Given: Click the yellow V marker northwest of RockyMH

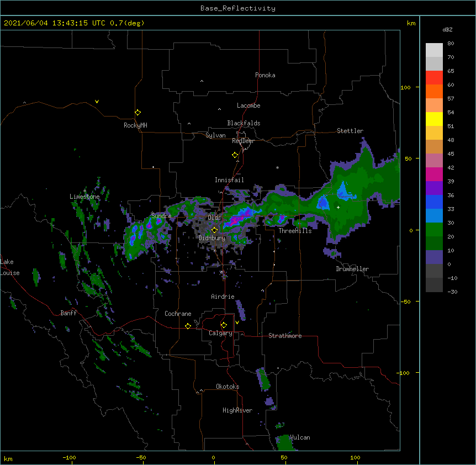Looking at the screenshot, I should pos(97,102).
